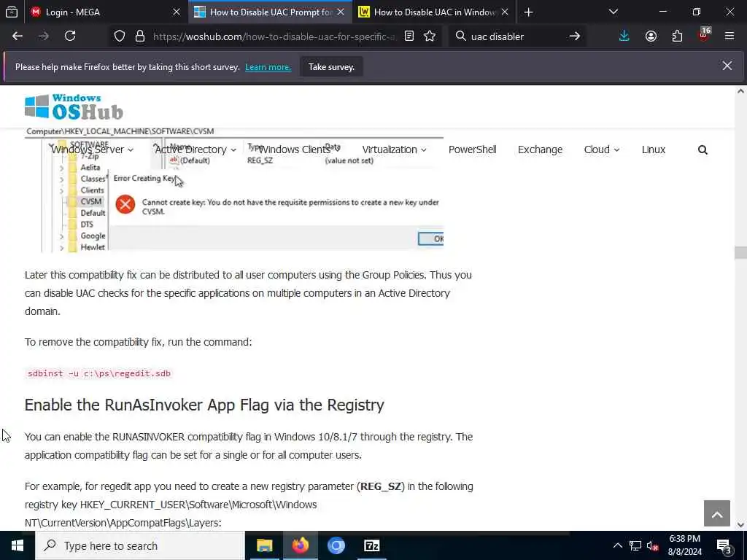Open tracking protection shield icon
This screenshot has height=560, width=747.
click(x=120, y=36)
